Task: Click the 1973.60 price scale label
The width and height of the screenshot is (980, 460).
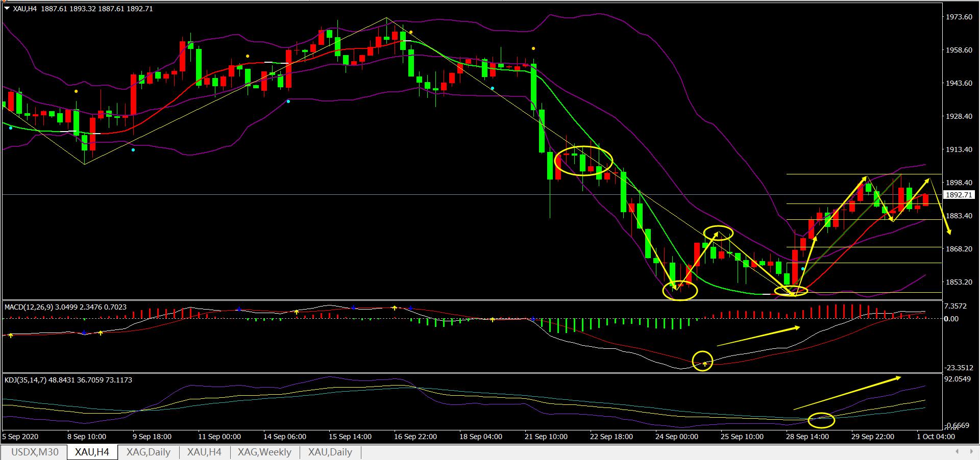Action: [959, 17]
